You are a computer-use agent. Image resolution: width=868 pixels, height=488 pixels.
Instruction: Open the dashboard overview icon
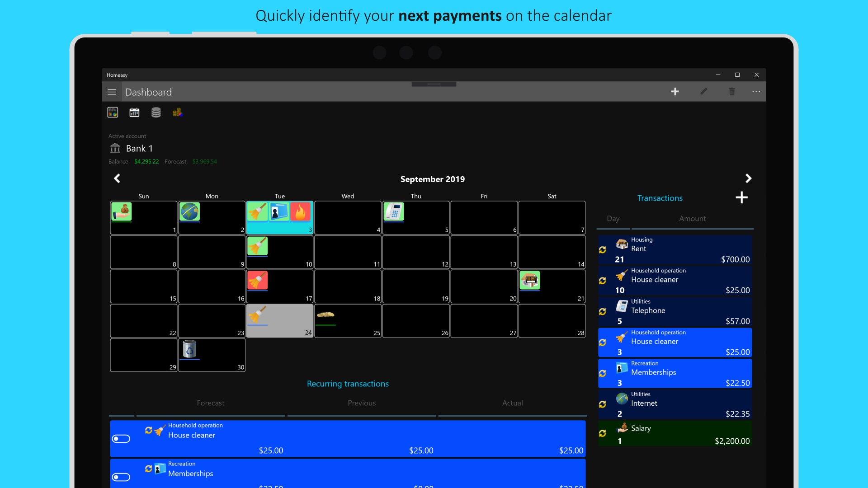(x=113, y=113)
